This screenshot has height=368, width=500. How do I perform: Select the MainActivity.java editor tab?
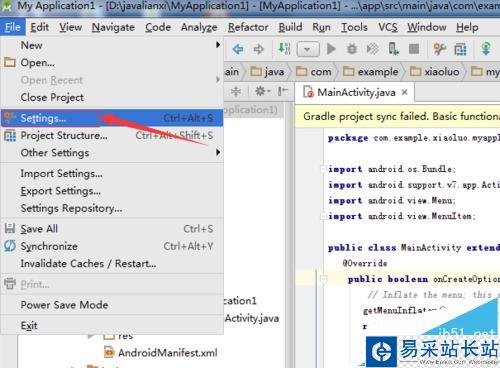pos(355,92)
